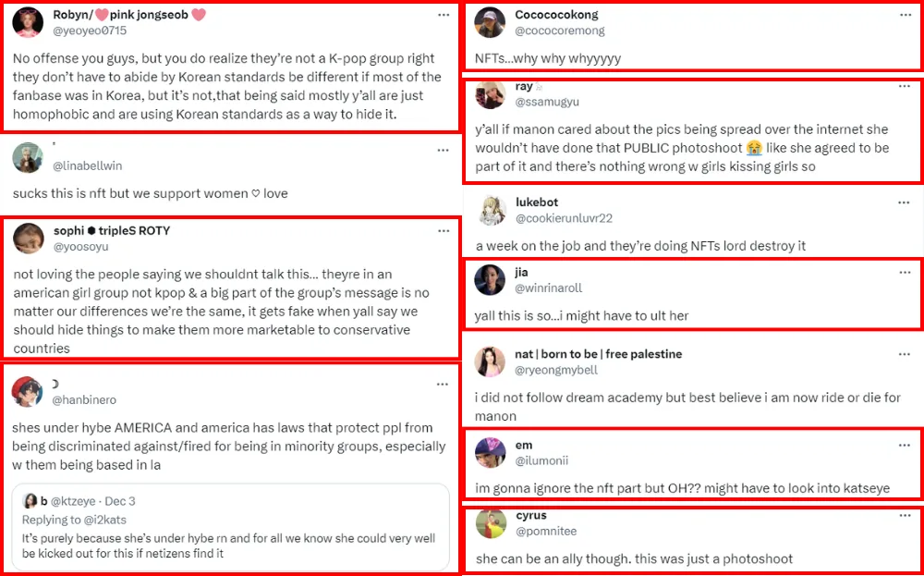Open the more options on Robyn's tweet
The height and width of the screenshot is (576, 924).
click(x=442, y=16)
